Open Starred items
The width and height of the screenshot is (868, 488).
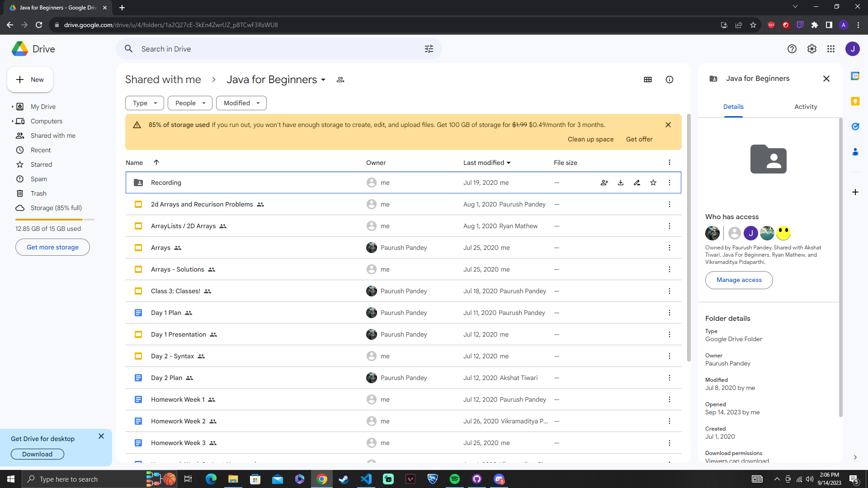[x=41, y=164]
